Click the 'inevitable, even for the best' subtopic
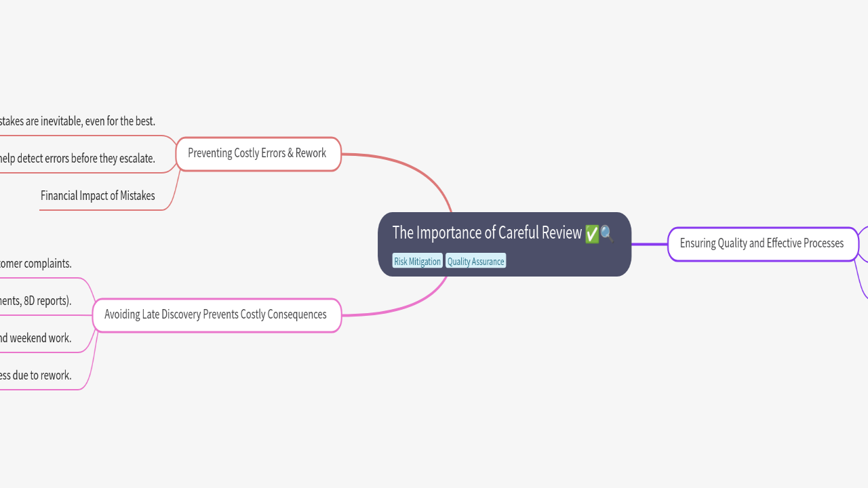This screenshot has height=488, width=868. click(x=77, y=121)
